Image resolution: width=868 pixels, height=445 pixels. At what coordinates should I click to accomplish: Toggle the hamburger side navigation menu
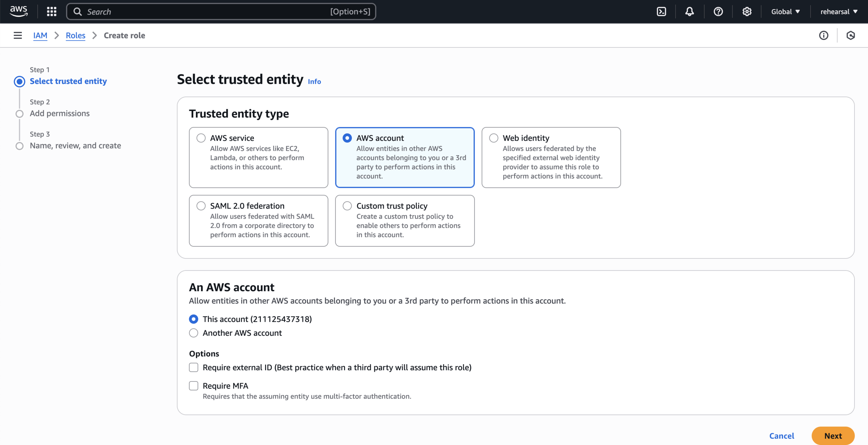point(18,35)
